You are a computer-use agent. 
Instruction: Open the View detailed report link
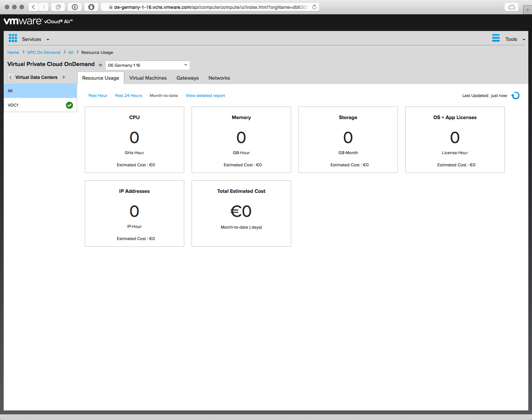[x=205, y=96]
